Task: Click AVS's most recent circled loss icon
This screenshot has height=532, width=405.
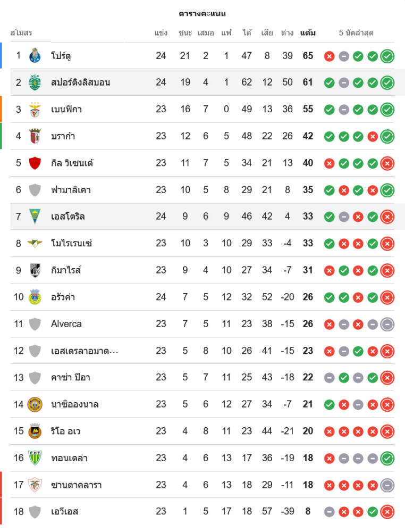Action: [x=387, y=512]
